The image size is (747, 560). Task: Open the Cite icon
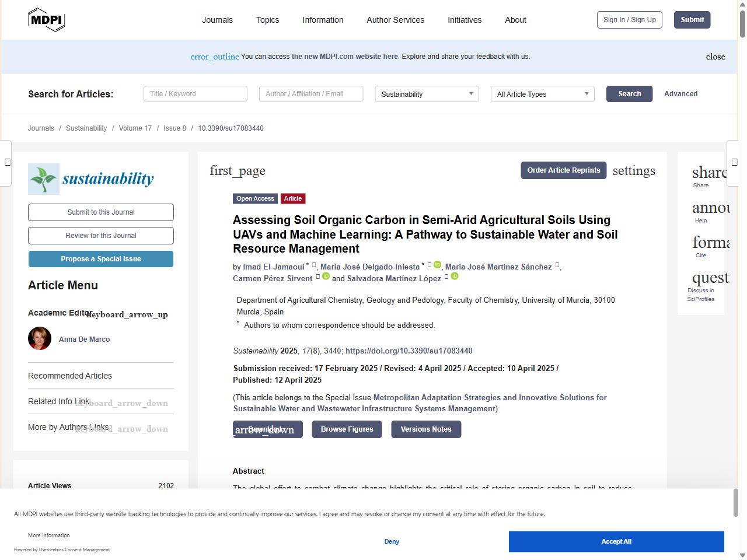point(710,243)
